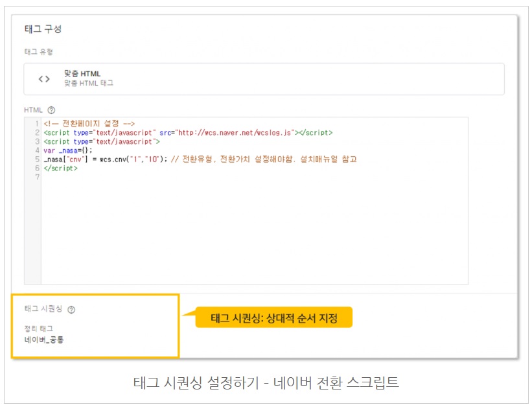
Task: Select the 맞춤 HTML tag type box
Action: coord(264,79)
